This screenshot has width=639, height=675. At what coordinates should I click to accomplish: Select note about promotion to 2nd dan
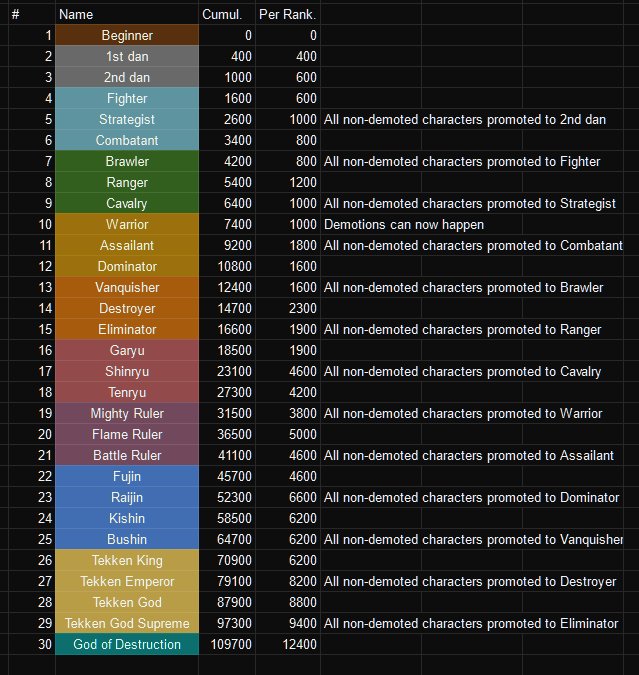coord(465,120)
